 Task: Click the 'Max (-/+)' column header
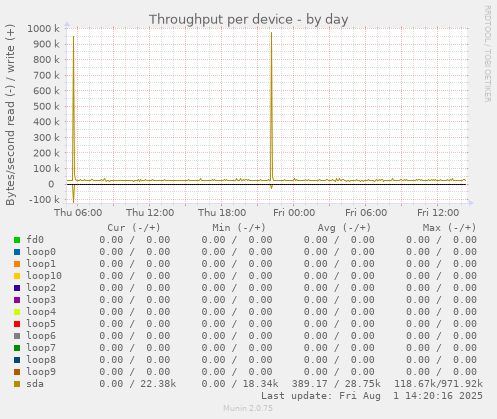(449, 228)
